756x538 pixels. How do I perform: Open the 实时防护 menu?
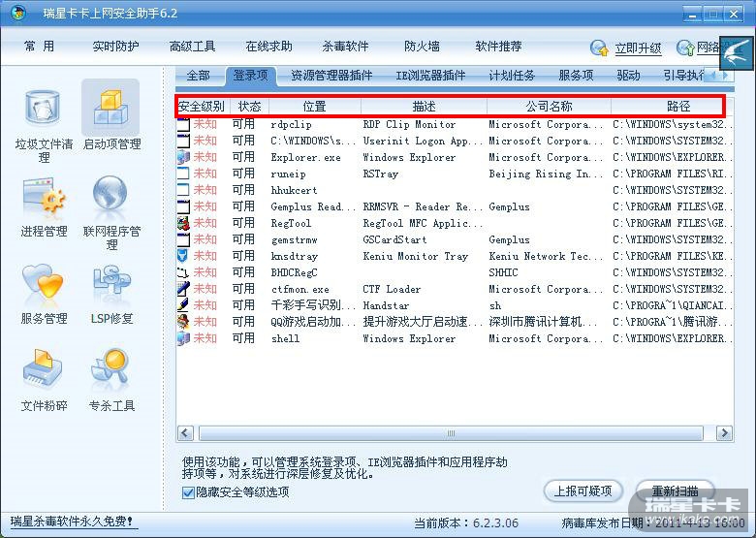[115, 47]
